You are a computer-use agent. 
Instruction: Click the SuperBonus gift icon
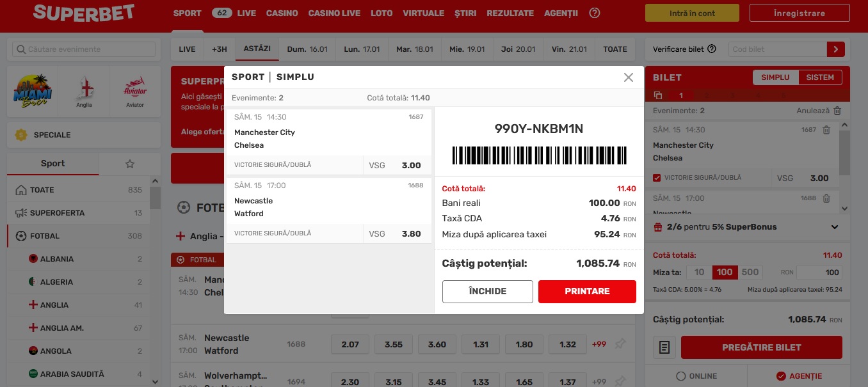coord(658,227)
